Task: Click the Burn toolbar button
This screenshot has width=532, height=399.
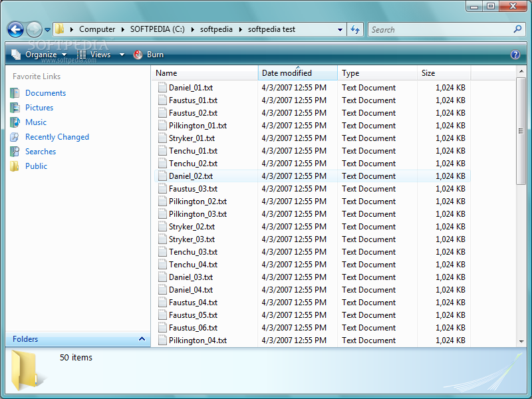Action: coord(148,55)
